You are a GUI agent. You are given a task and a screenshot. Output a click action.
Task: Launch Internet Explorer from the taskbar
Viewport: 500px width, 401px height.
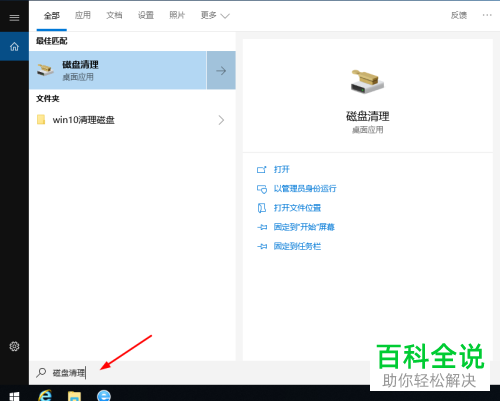click(x=45, y=395)
